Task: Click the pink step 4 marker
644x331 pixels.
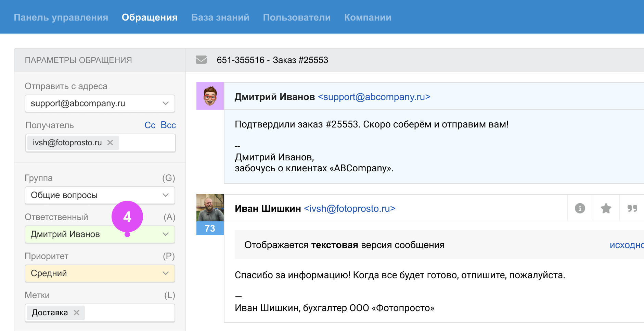Action: (127, 217)
